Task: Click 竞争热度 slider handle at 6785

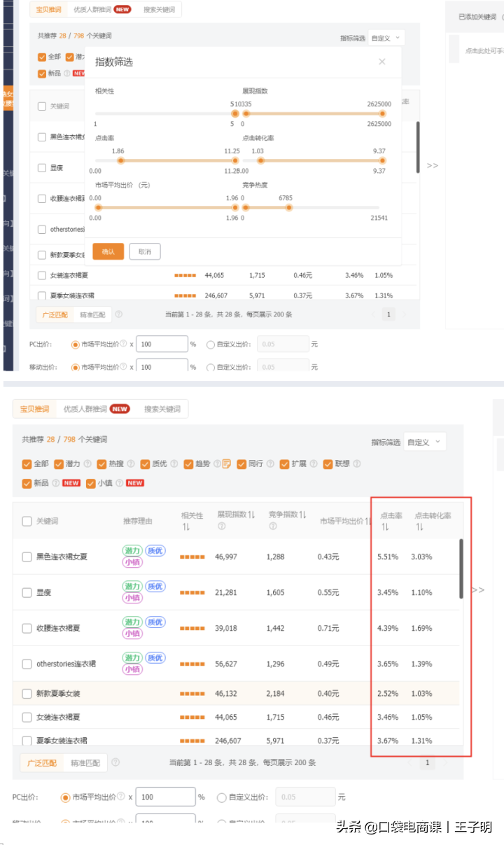Action: 288,207
